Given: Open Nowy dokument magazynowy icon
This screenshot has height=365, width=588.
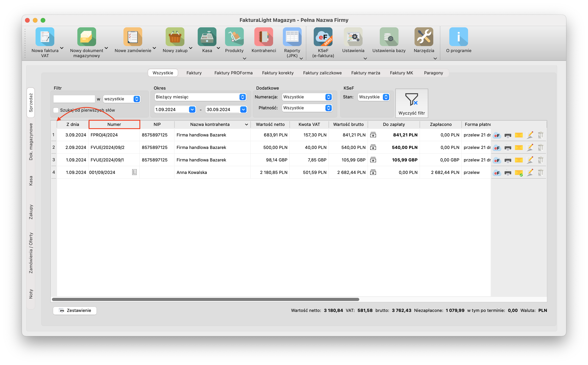Looking at the screenshot, I should pos(87,37).
